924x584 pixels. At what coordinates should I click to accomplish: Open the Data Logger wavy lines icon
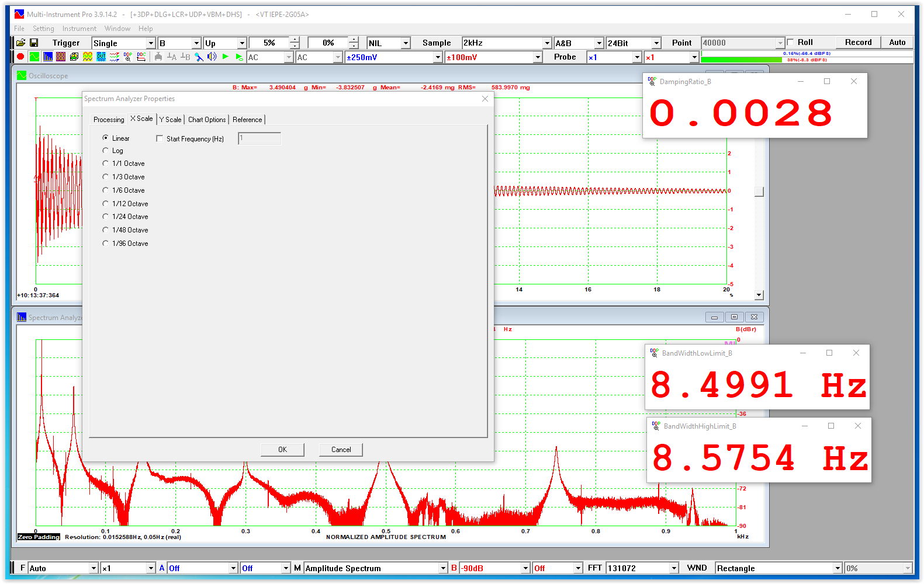115,57
